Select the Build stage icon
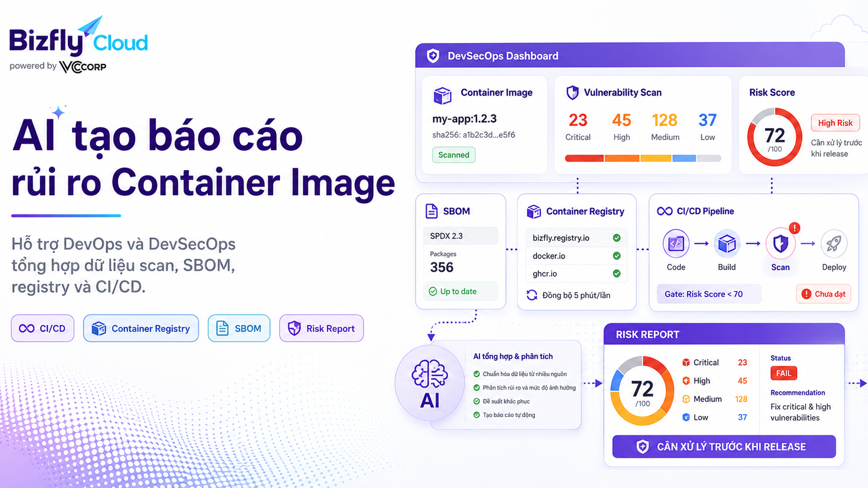 (x=727, y=243)
